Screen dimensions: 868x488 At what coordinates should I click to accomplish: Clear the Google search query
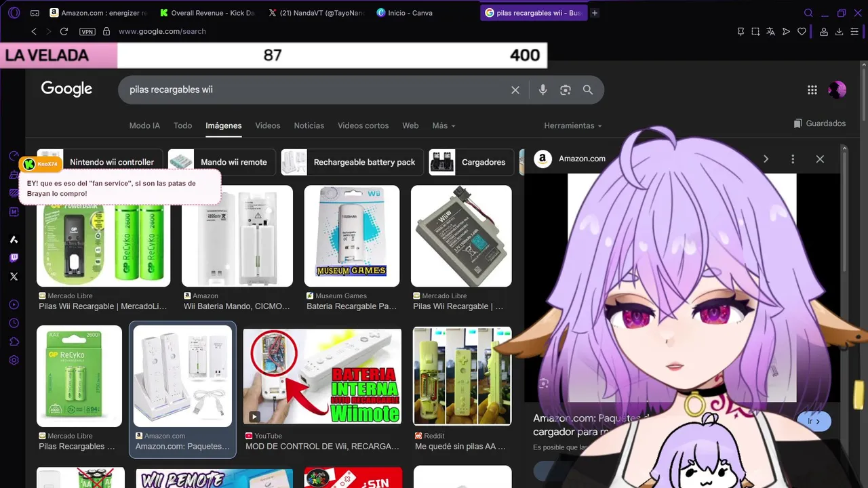click(515, 89)
